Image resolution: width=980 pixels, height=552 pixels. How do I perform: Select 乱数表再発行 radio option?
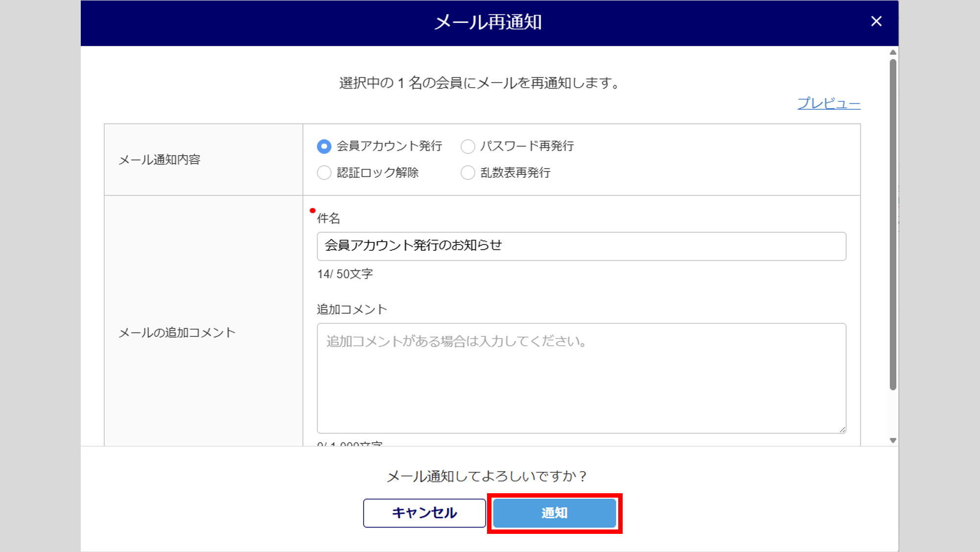click(468, 173)
